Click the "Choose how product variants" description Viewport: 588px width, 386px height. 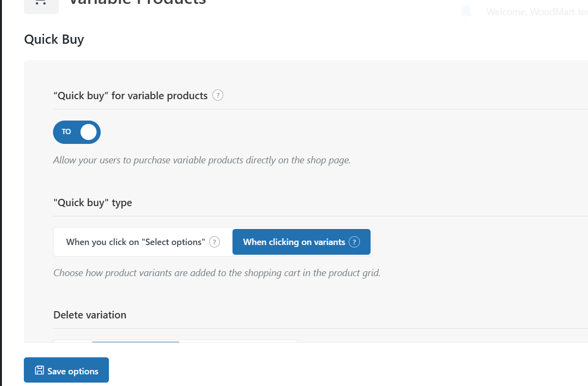(x=217, y=273)
